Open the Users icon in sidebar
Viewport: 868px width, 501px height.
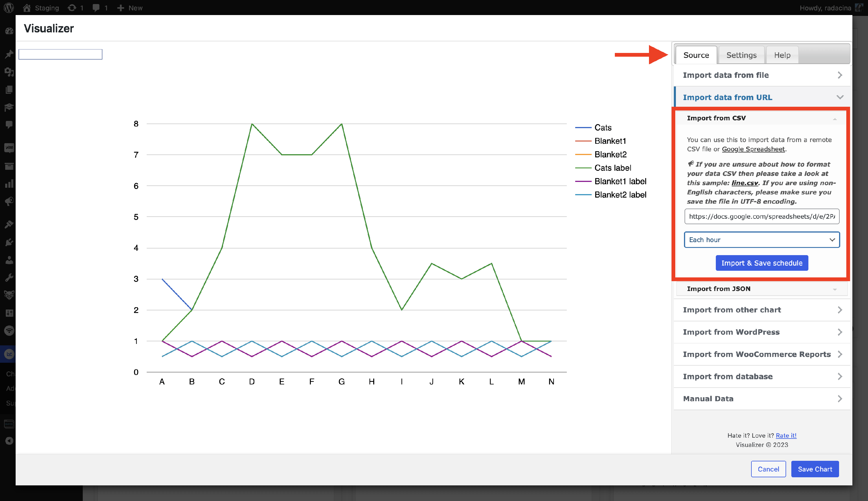coord(9,260)
